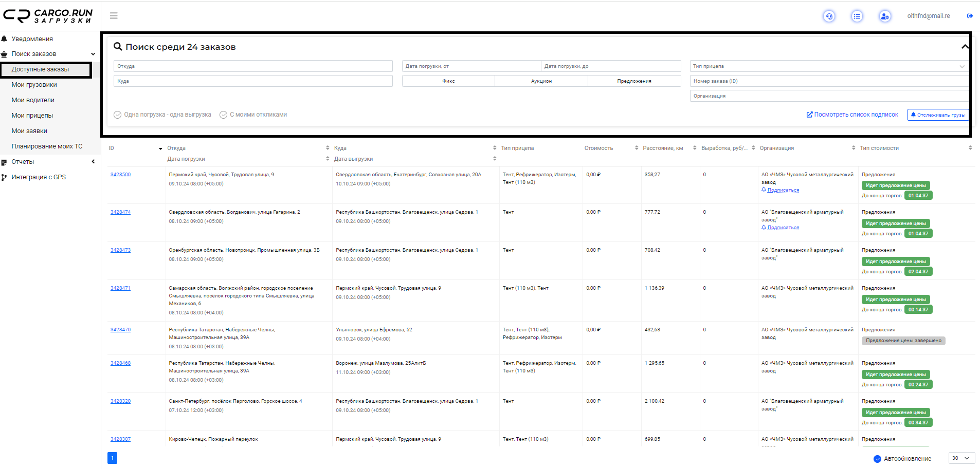The width and height of the screenshot is (980, 469).
Task: Open support headset icon
Action: 829,16
